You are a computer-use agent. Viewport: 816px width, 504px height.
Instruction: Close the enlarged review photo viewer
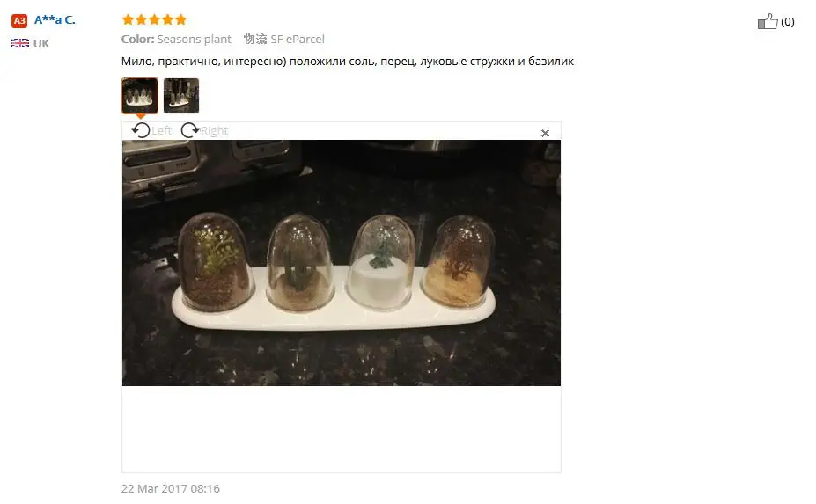coord(545,133)
